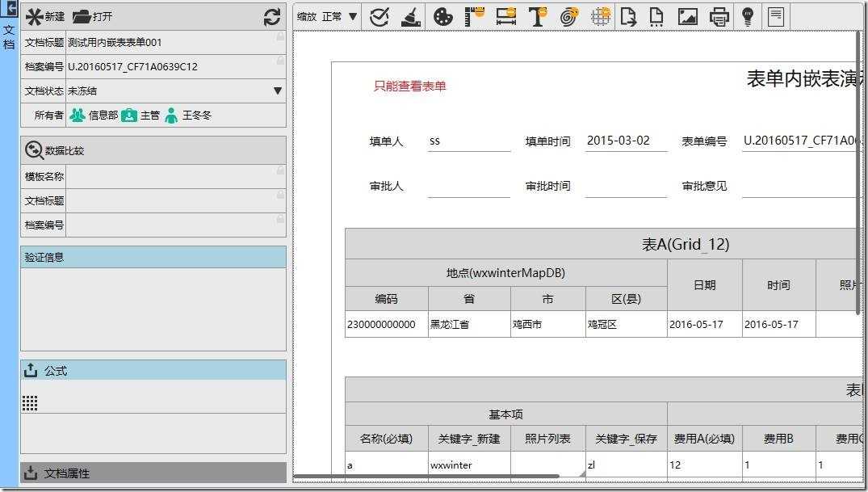Click the 表A(Grid_12) table header
The height and width of the screenshot is (492, 868).
pyautogui.click(x=603, y=244)
